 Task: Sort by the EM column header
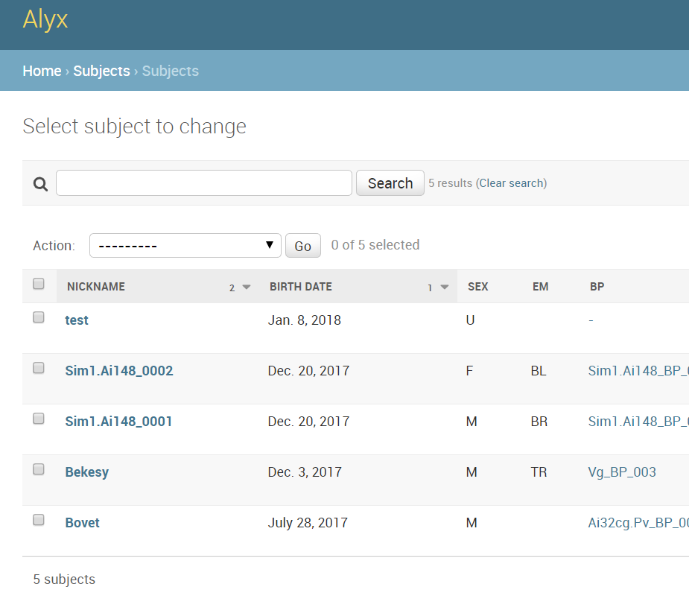540,287
